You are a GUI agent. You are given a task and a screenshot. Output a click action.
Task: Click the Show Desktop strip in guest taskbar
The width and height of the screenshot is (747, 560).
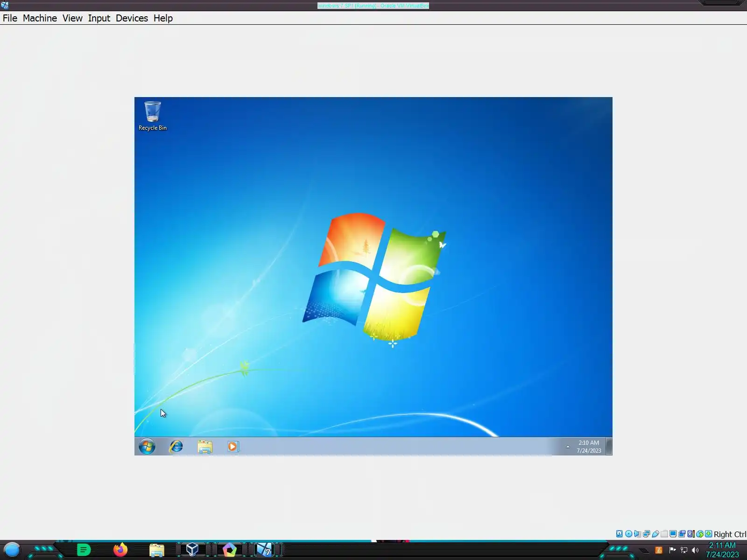pyautogui.click(x=609, y=447)
